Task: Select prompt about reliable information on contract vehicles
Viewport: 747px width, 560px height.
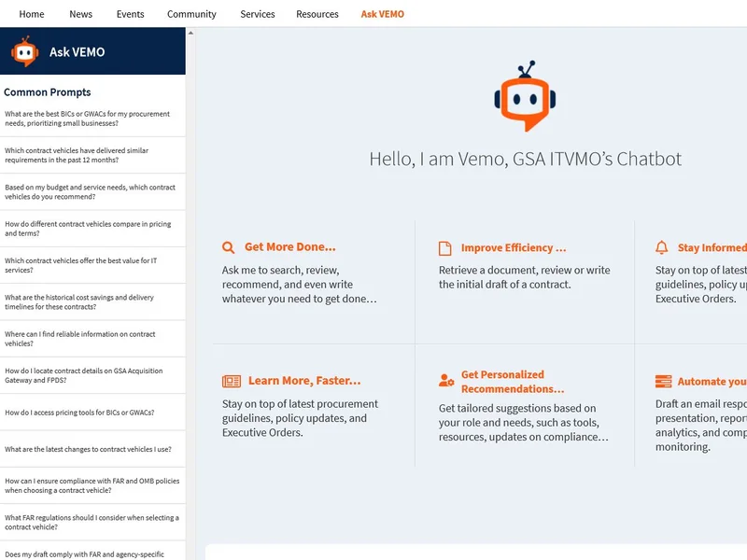Action: point(92,339)
